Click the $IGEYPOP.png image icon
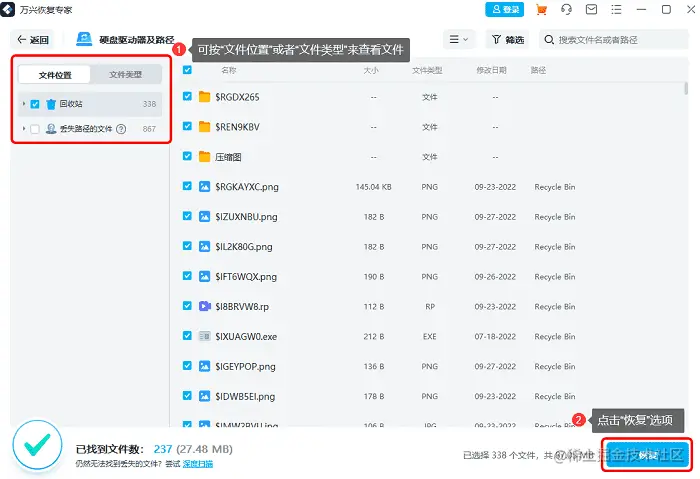Viewport: 700px width, 479px height. point(204,366)
